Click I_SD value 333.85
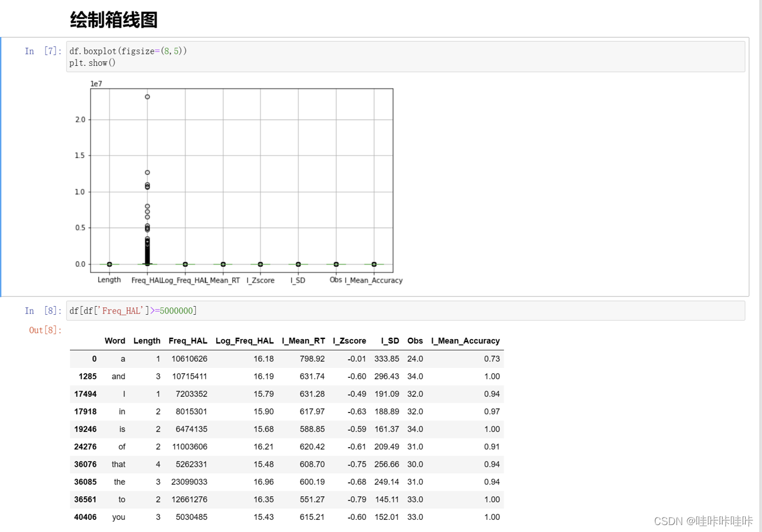 tap(387, 359)
